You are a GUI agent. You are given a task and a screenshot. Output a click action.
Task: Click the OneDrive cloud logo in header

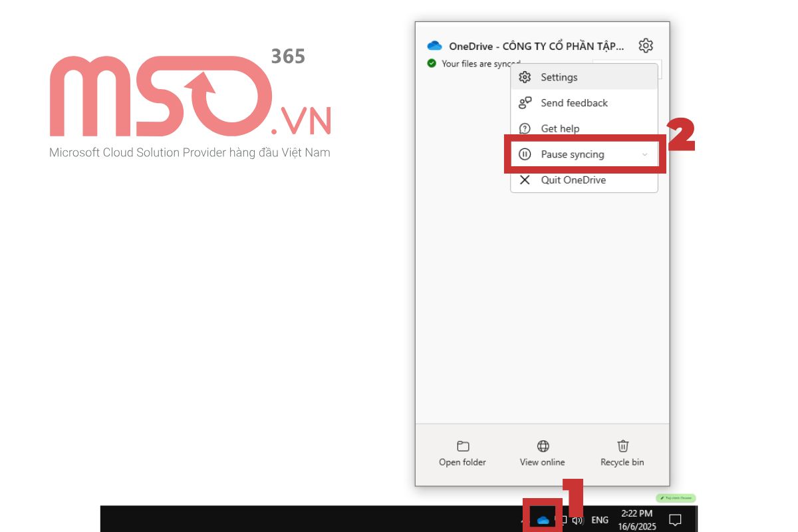tap(434, 46)
